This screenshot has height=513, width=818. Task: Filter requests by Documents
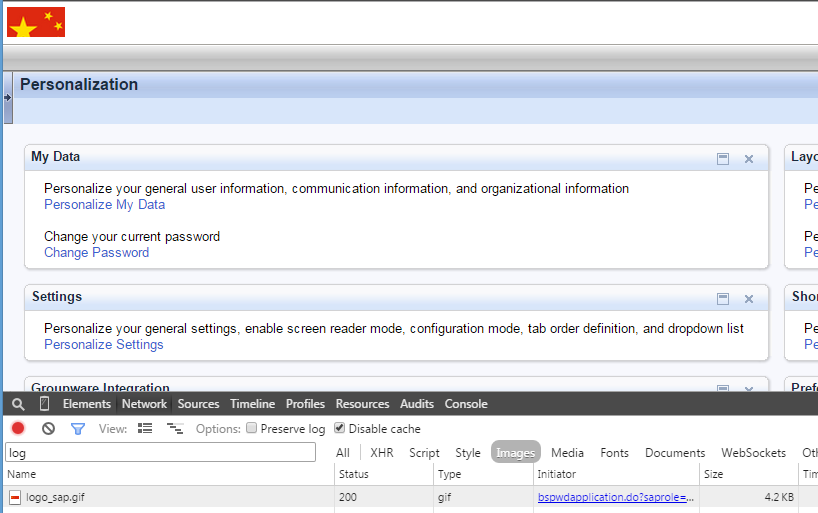675,453
